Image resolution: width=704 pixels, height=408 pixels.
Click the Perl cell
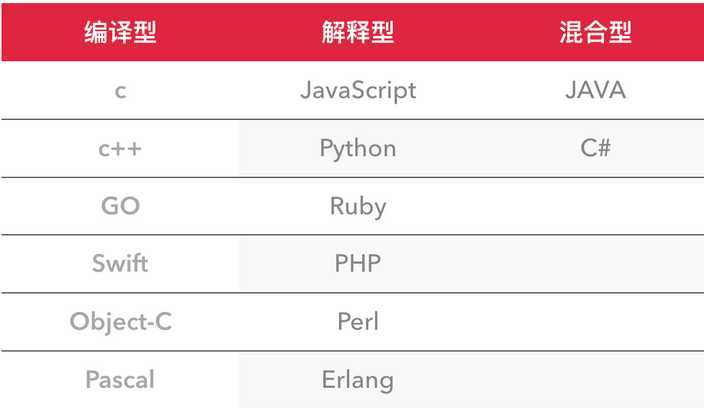pos(358,322)
